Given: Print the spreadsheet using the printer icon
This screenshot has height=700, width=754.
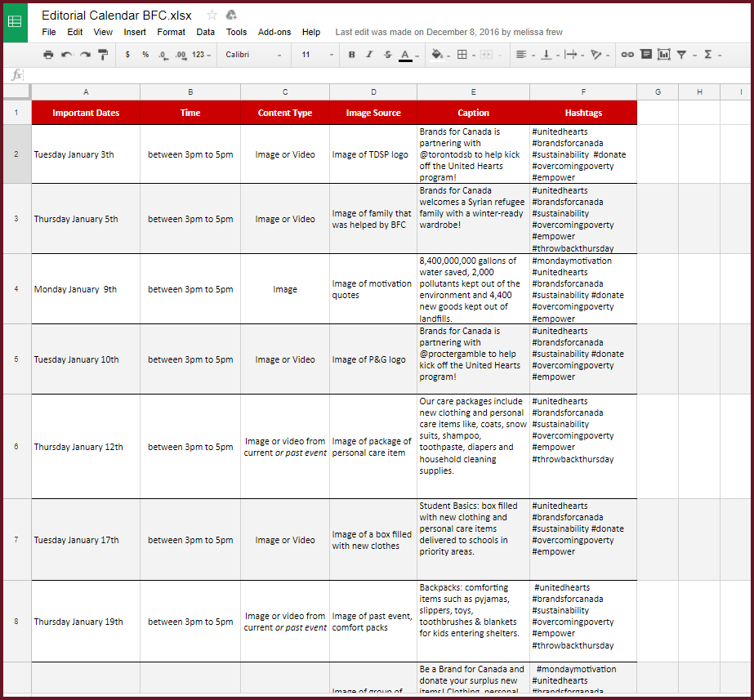Looking at the screenshot, I should point(48,55).
